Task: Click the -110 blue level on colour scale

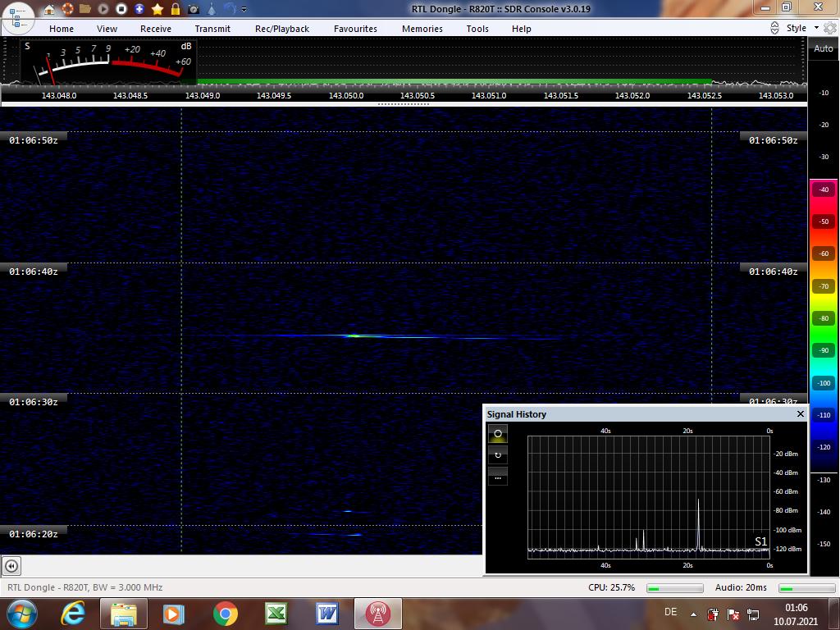Action: click(824, 414)
